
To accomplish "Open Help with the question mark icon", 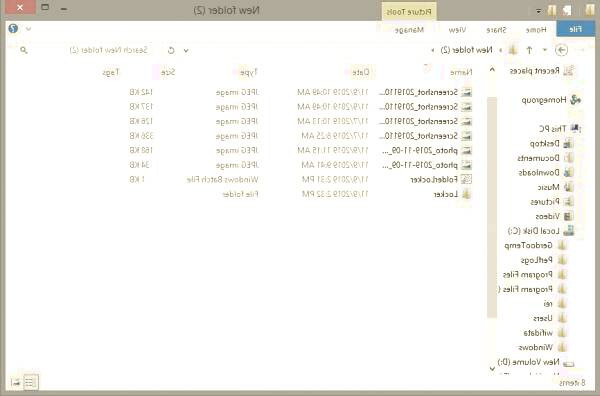I will click(13, 29).
